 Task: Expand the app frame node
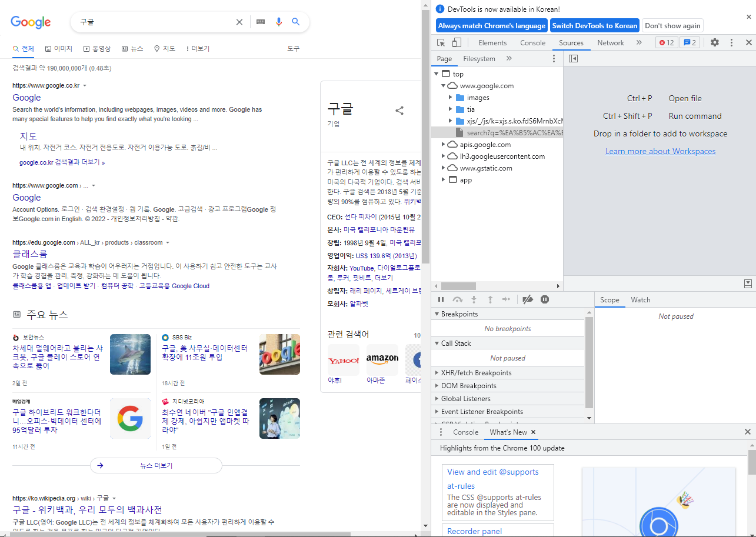[x=444, y=180]
